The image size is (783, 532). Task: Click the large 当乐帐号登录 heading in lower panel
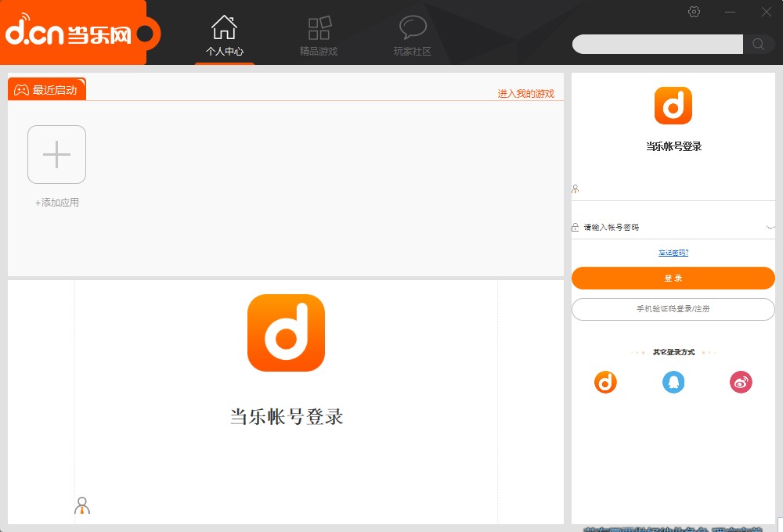tap(287, 417)
